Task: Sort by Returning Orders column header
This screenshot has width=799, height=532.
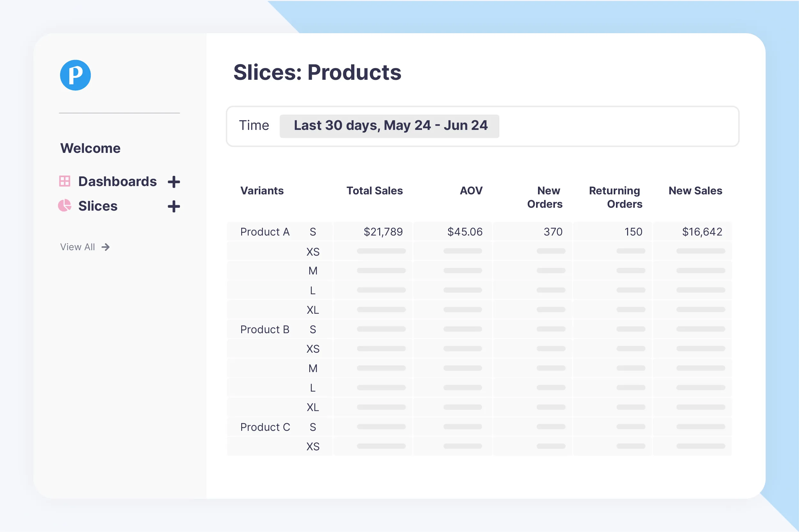Action: (x=616, y=197)
